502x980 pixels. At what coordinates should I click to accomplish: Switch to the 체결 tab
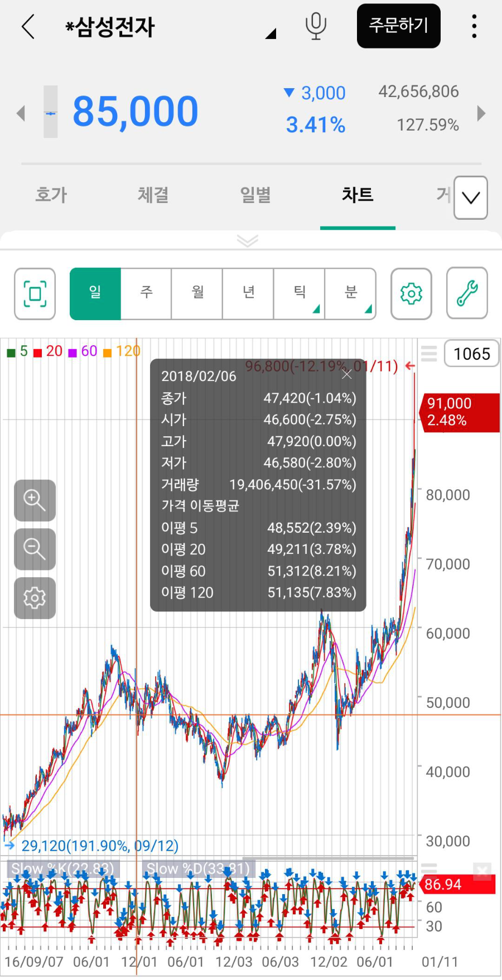coord(153,195)
